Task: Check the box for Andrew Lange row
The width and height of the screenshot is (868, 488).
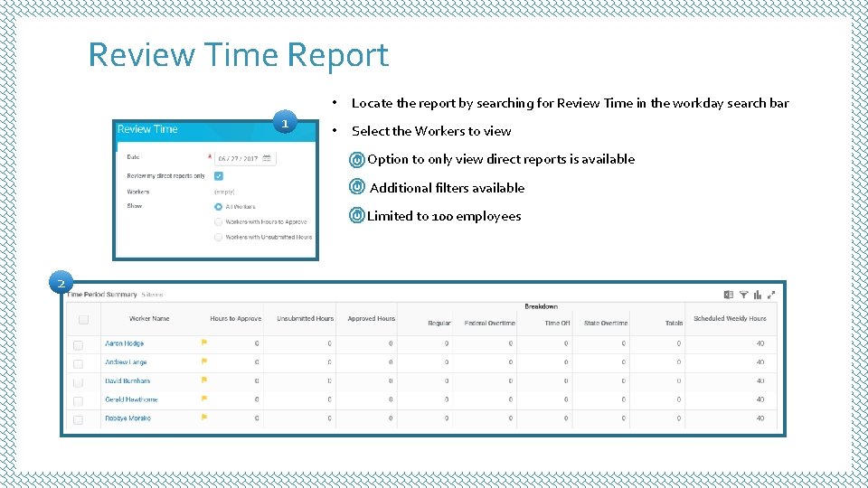Action: pyautogui.click(x=78, y=364)
